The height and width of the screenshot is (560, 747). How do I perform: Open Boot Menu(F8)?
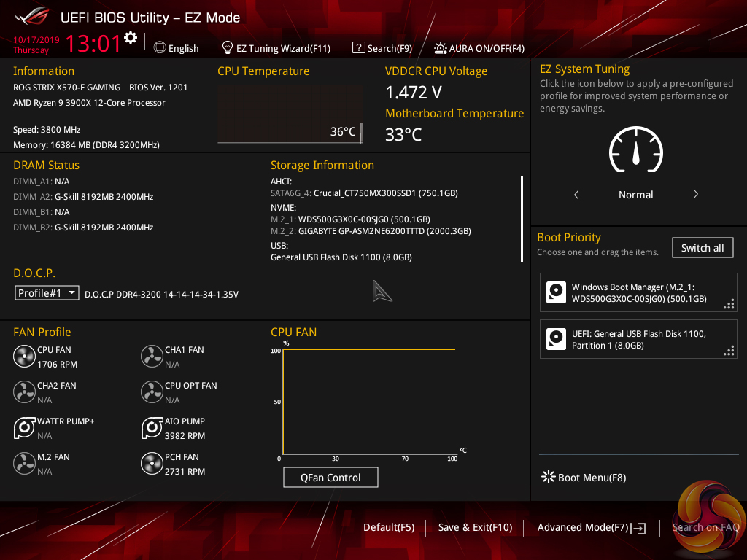pyautogui.click(x=584, y=477)
